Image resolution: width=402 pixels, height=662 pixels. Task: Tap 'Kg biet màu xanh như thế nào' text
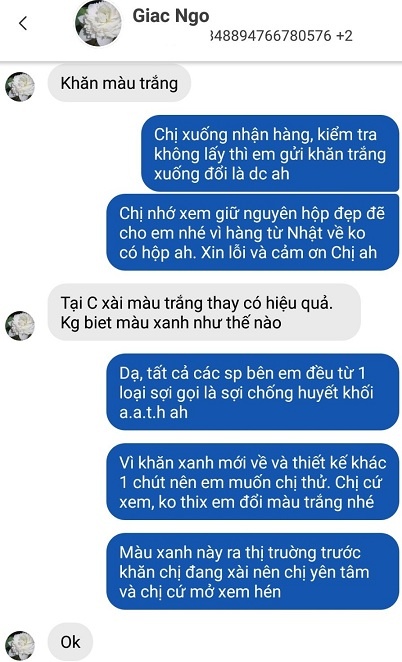[x=171, y=323]
